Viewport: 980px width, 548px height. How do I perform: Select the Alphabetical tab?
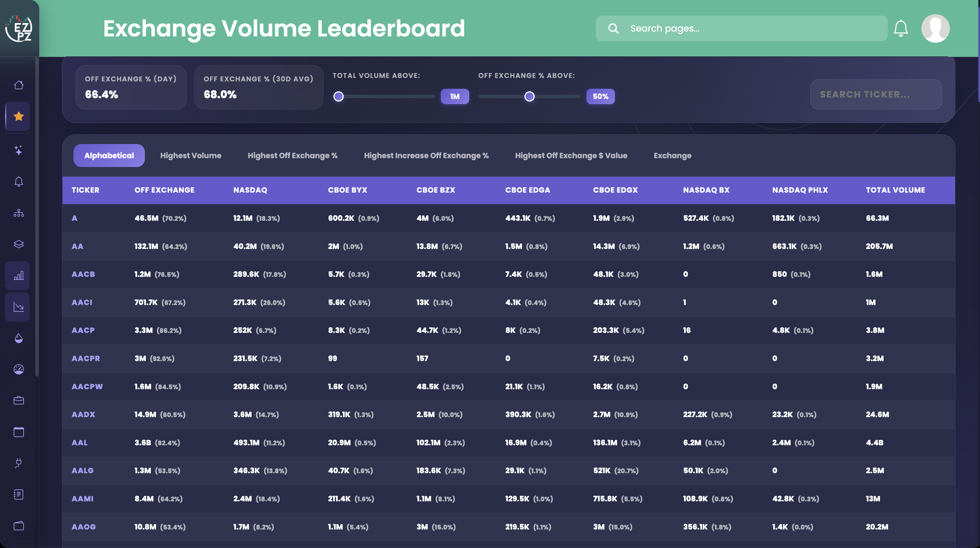(109, 156)
